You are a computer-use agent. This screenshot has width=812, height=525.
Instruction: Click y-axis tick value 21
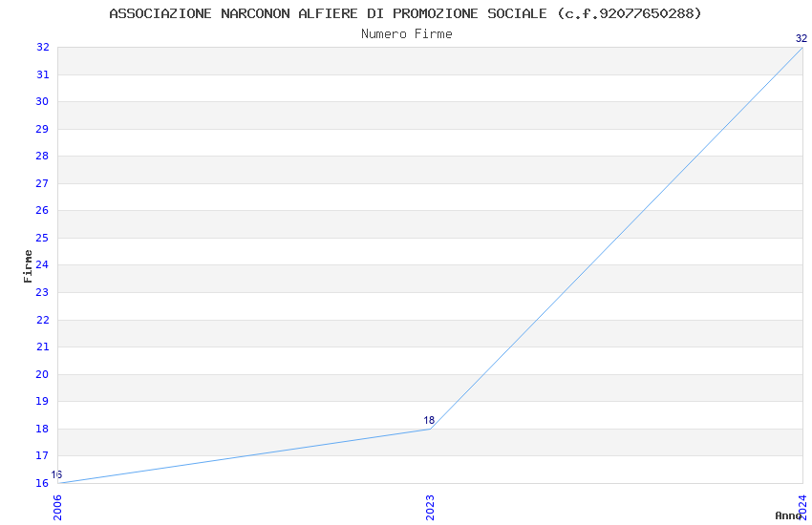(42, 346)
